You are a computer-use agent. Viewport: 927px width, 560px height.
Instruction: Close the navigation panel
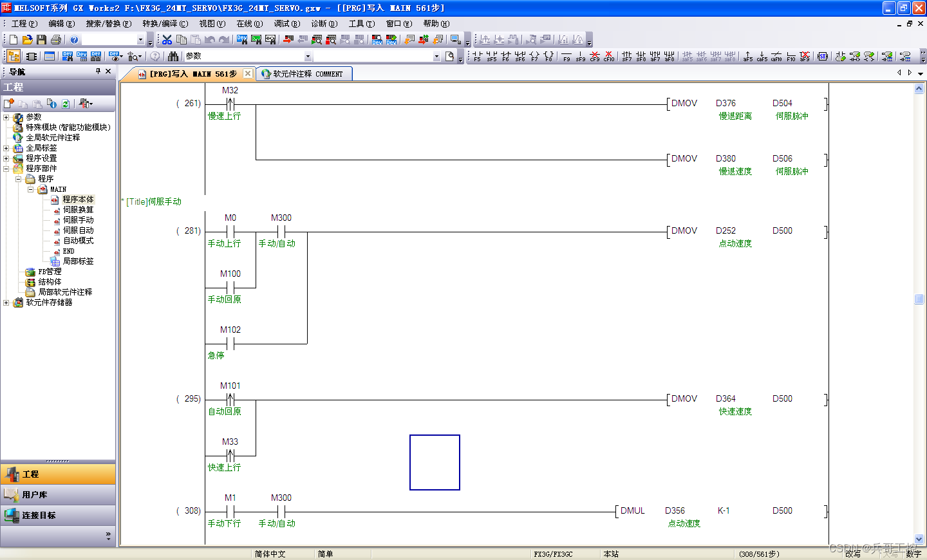click(x=108, y=71)
